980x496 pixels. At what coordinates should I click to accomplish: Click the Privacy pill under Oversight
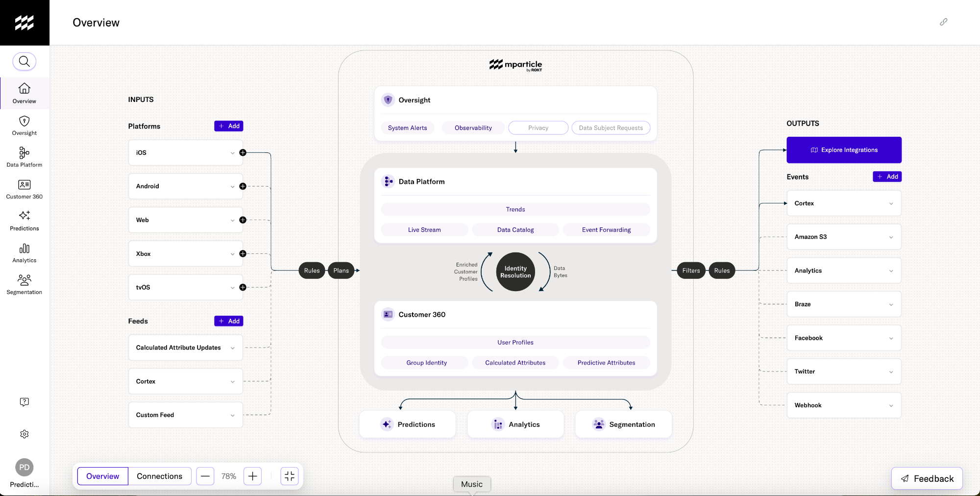[538, 128]
